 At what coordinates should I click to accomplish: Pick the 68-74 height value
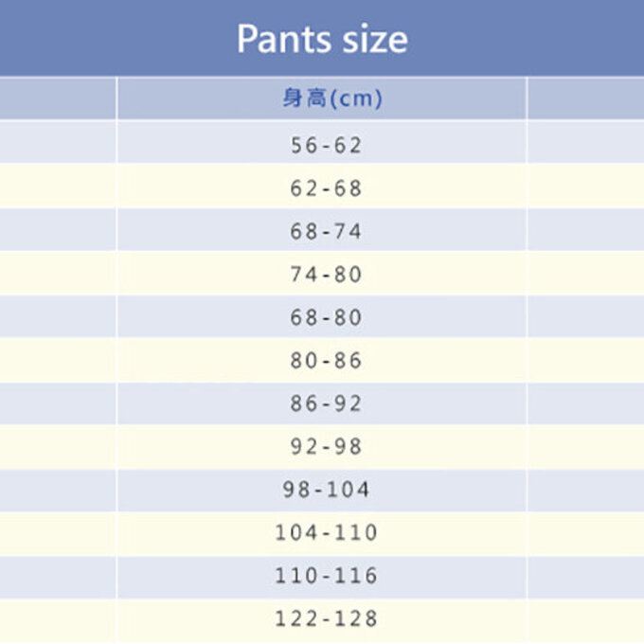326,231
